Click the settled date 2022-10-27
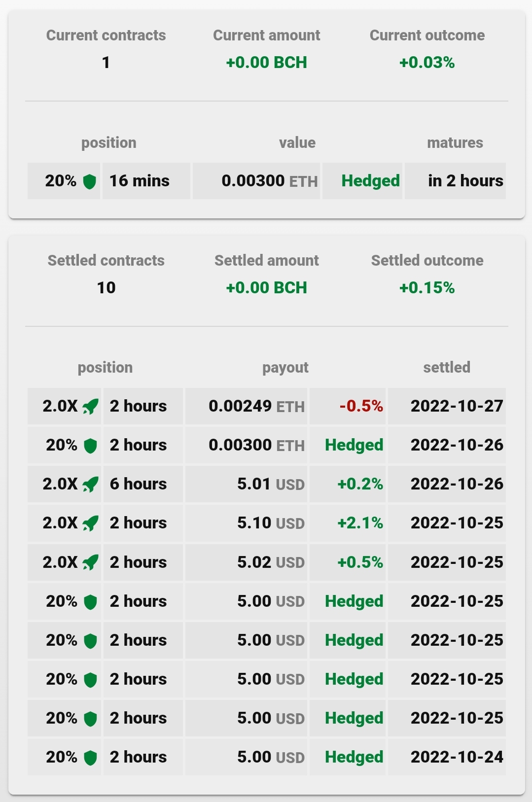The width and height of the screenshot is (532, 802). click(x=457, y=406)
